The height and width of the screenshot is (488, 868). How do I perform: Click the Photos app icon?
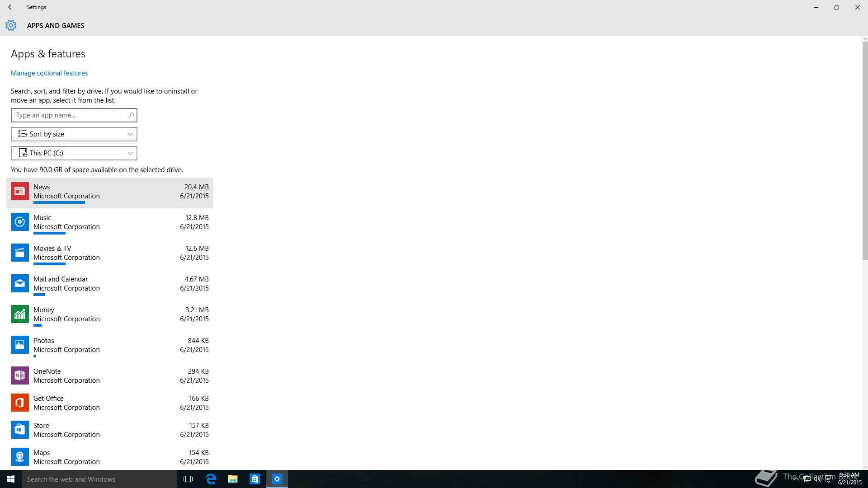click(x=20, y=345)
